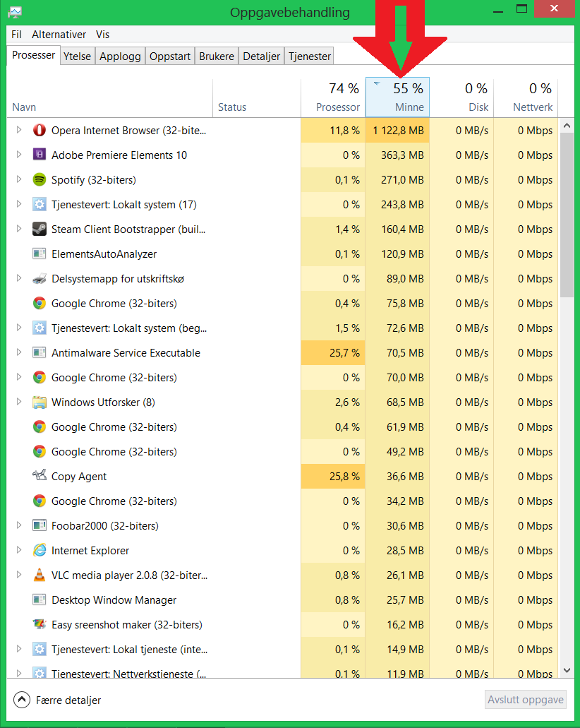The image size is (580, 728).
Task: Switch to the Ytelse tab
Action: point(77,56)
